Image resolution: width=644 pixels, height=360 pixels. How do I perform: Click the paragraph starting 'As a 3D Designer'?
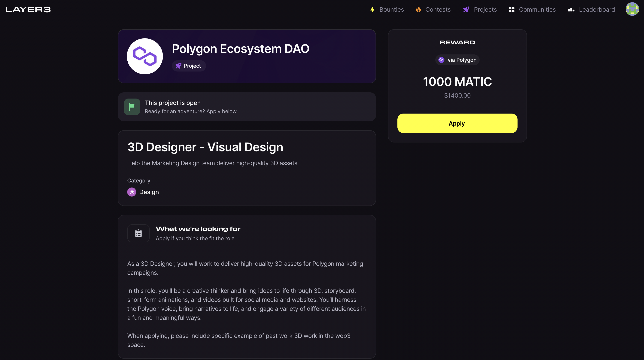245,268
